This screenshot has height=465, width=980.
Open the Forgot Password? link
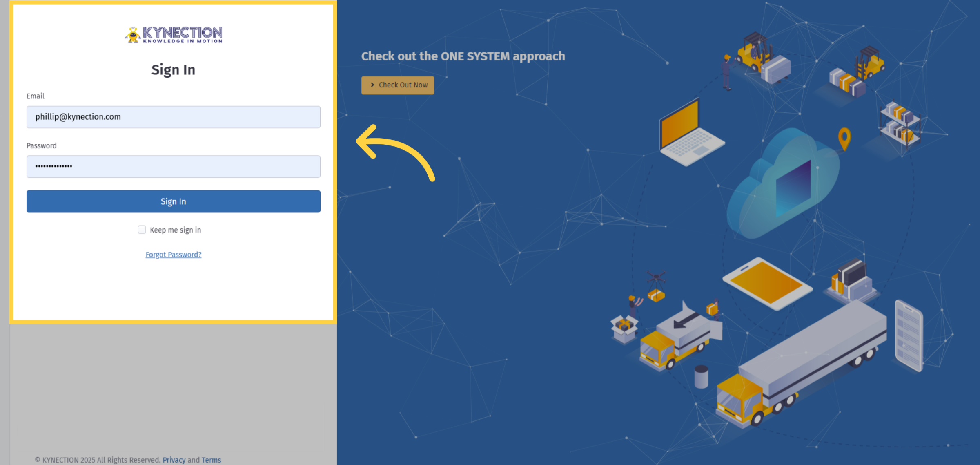tap(174, 255)
